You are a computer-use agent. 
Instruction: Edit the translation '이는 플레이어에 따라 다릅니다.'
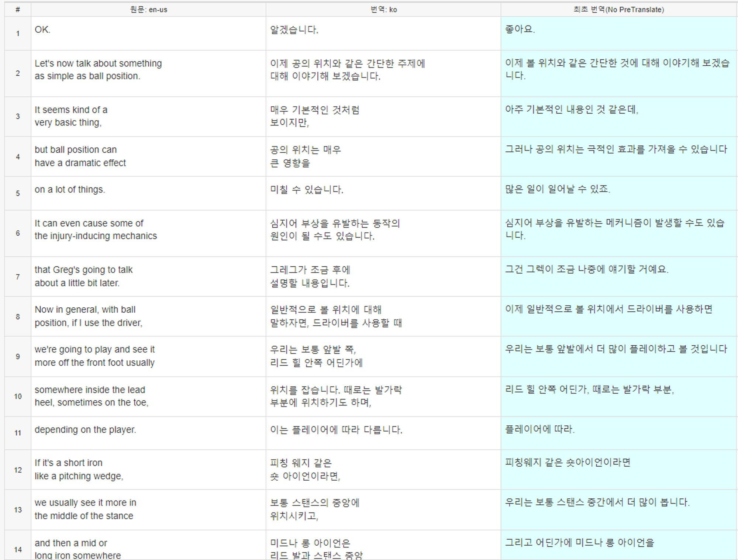pos(336,430)
